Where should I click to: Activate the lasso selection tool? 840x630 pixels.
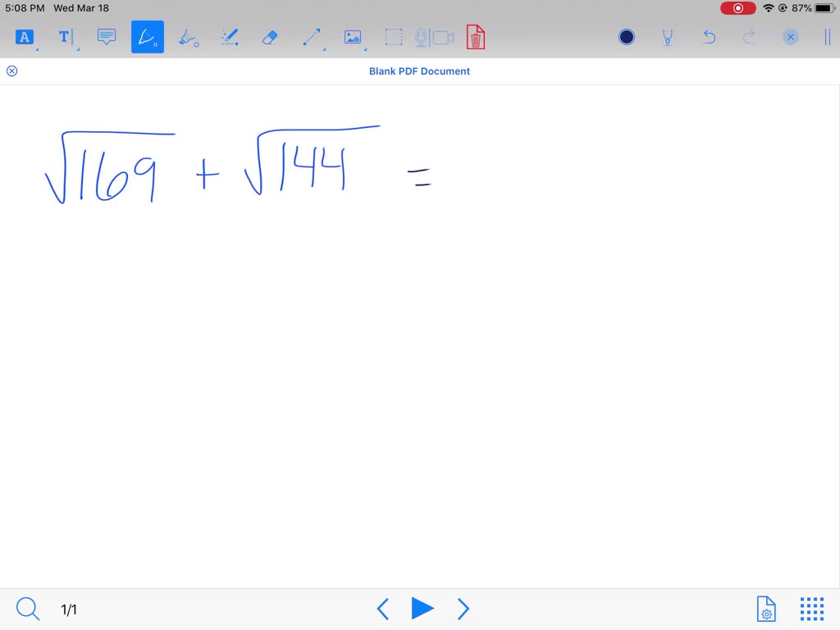point(393,36)
